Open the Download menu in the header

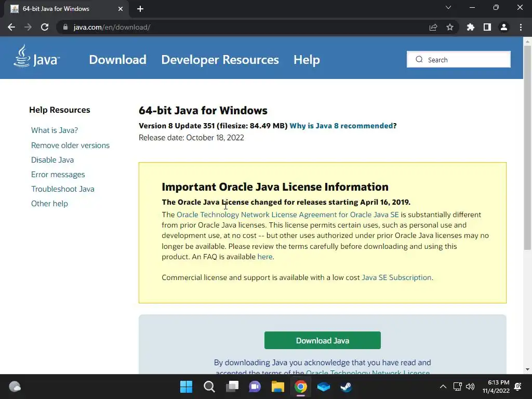118,60
